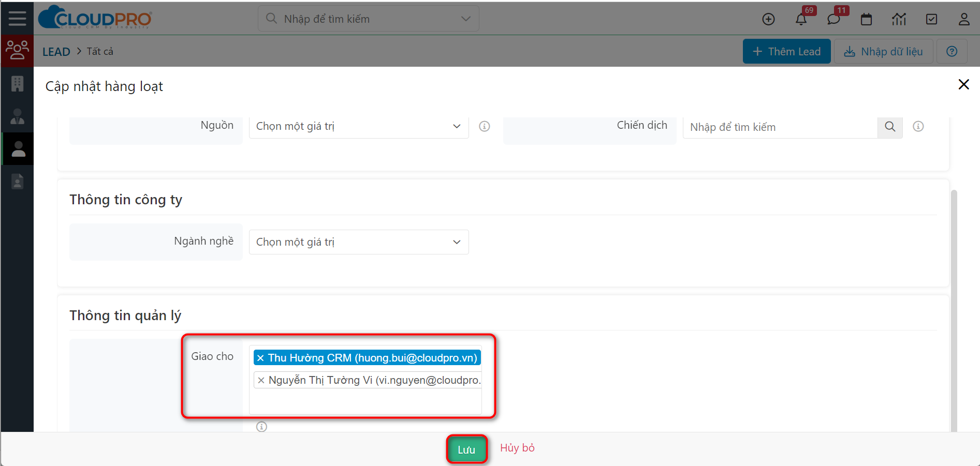Open the company building sidebar icon
This screenshot has height=466, width=980.
pos(17,83)
